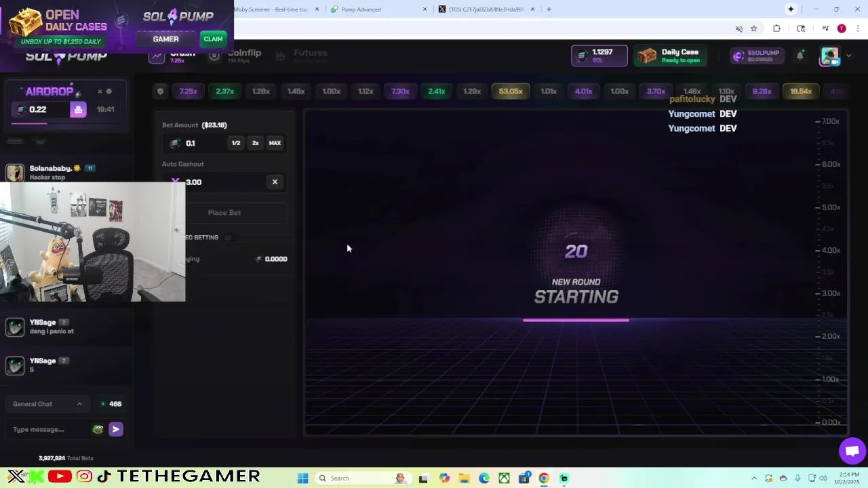
Task: Click the 7.30x history chip
Action: [x=400, y=91]
